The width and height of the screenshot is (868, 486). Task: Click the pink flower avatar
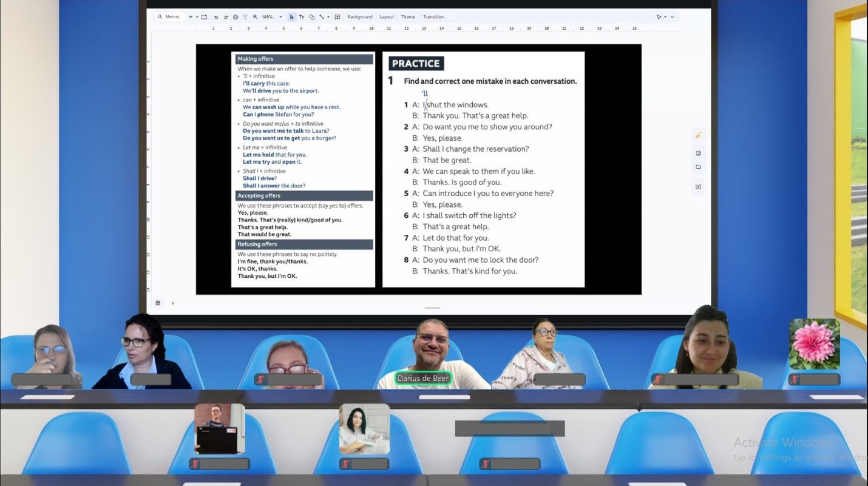(815, 344)
